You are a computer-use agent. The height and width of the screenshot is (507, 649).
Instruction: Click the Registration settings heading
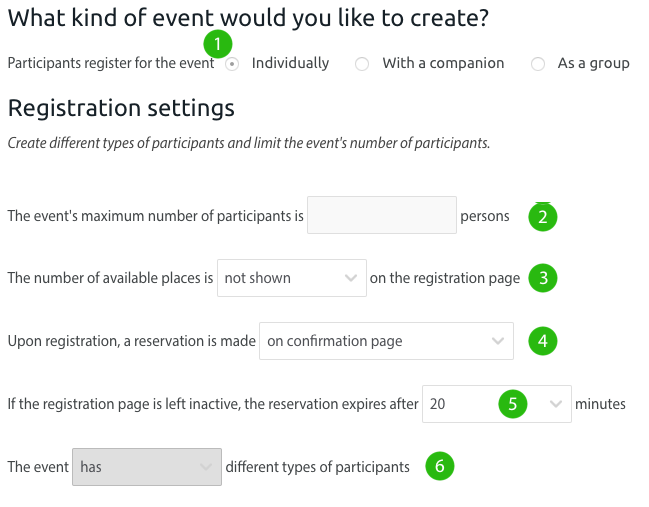(x=121, y=108)
